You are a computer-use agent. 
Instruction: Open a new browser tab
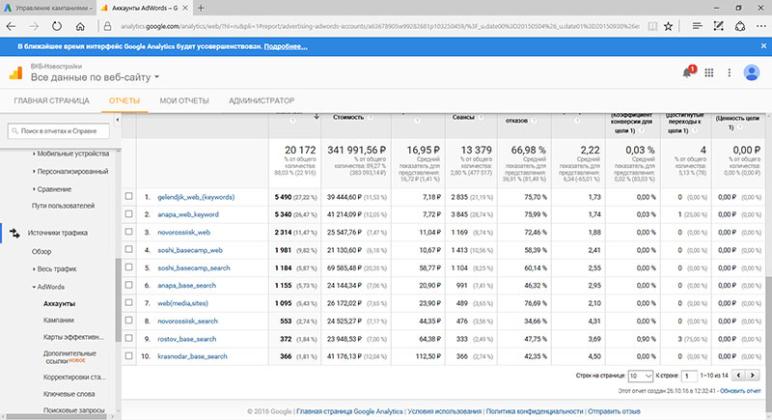click(201, 8)
